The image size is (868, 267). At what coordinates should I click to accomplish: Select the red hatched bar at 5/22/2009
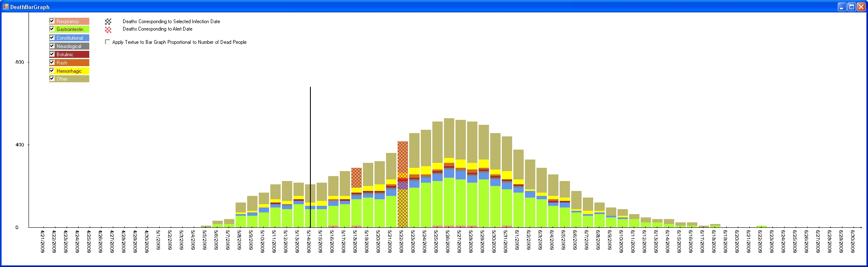point(403,186)
